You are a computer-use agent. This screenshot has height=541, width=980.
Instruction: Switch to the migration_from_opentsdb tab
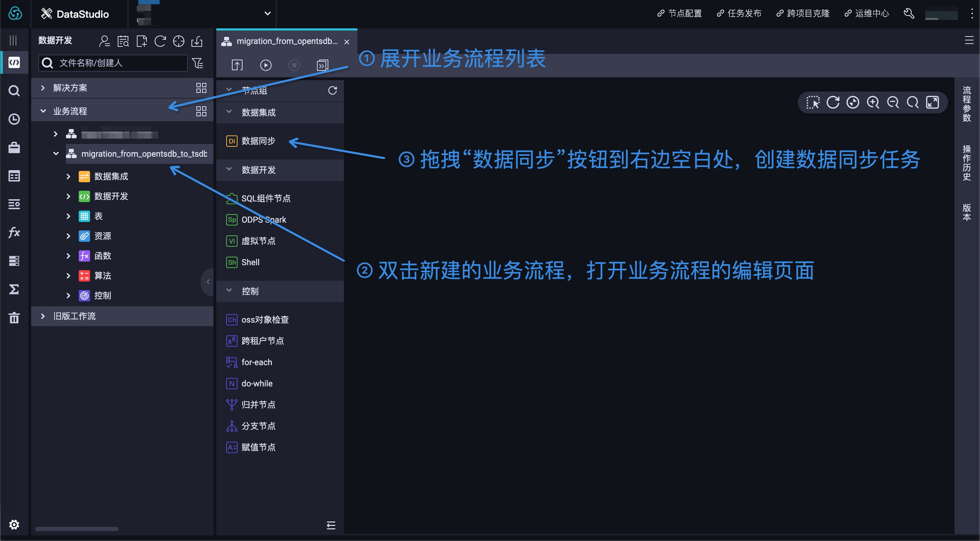287,41
